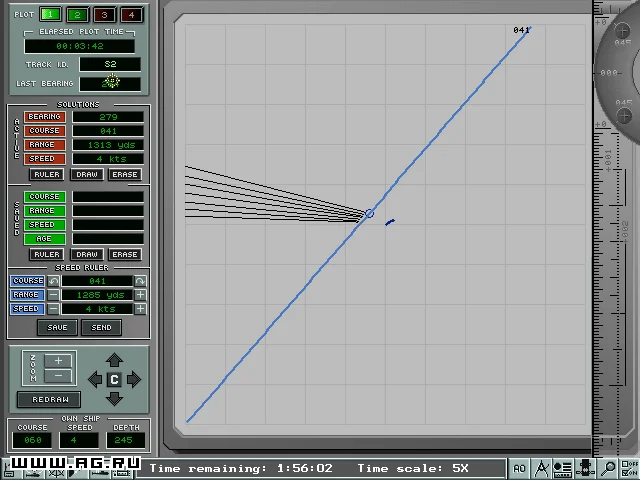Click the ERASE button under saved solutions

(125, 255)
